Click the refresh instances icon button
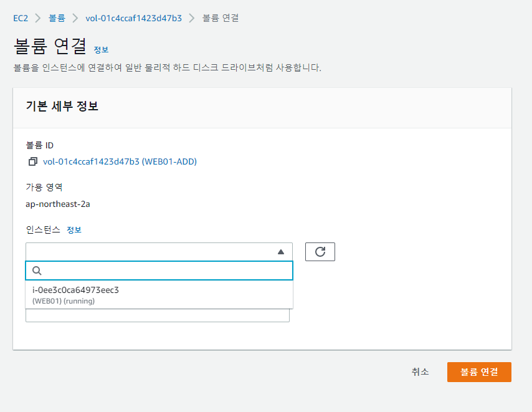Viewport: 532px width, 412px height. pos(320,252)
